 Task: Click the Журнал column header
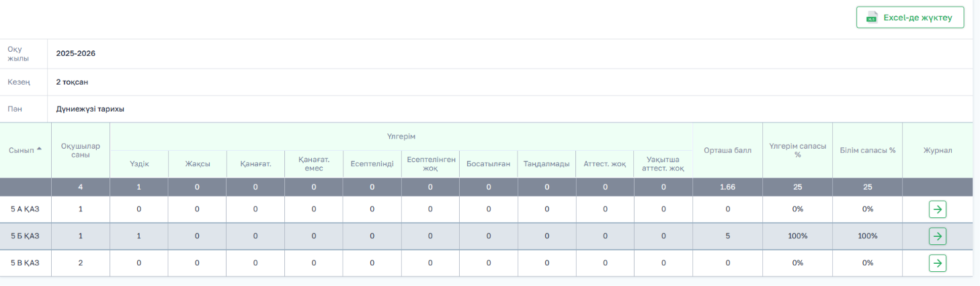pos(937,150)
